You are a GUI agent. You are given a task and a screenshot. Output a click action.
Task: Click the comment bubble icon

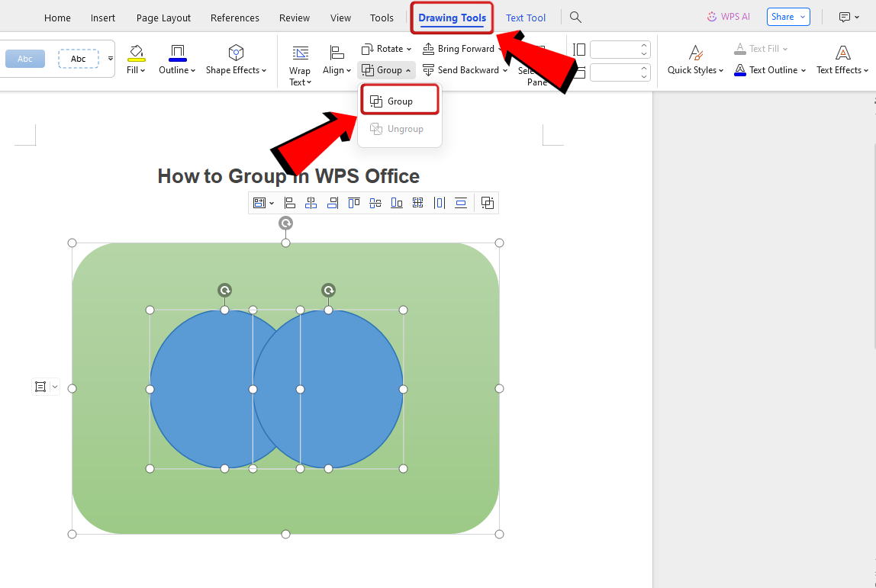(x=845, y=17)
